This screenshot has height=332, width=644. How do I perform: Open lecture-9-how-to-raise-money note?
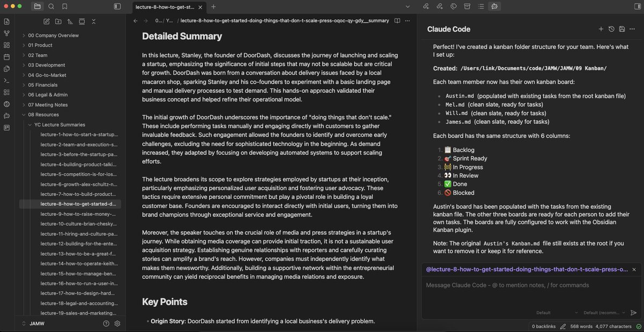tap(79, 214)
